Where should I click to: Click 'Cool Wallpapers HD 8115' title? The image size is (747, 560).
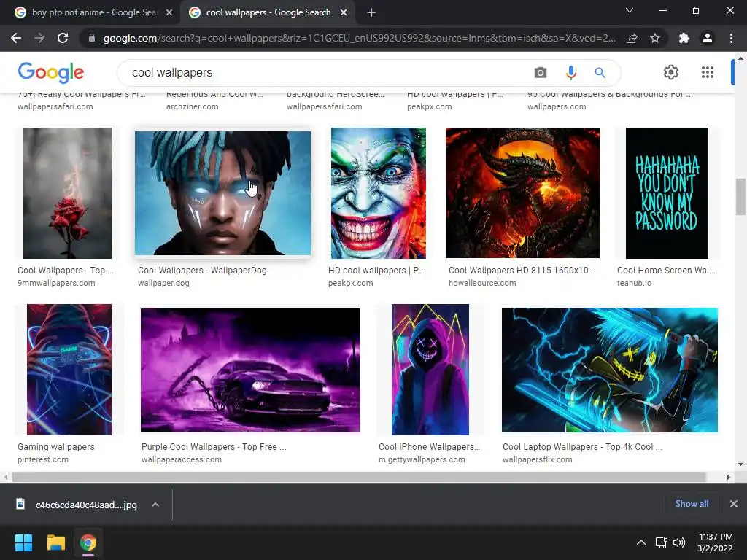click(x=521, y=270)
